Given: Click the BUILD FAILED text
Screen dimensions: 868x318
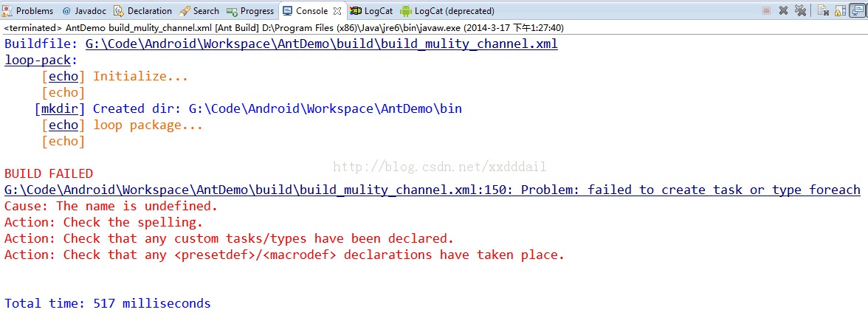Looking at the screenshot, I should (x=49, y=173).
